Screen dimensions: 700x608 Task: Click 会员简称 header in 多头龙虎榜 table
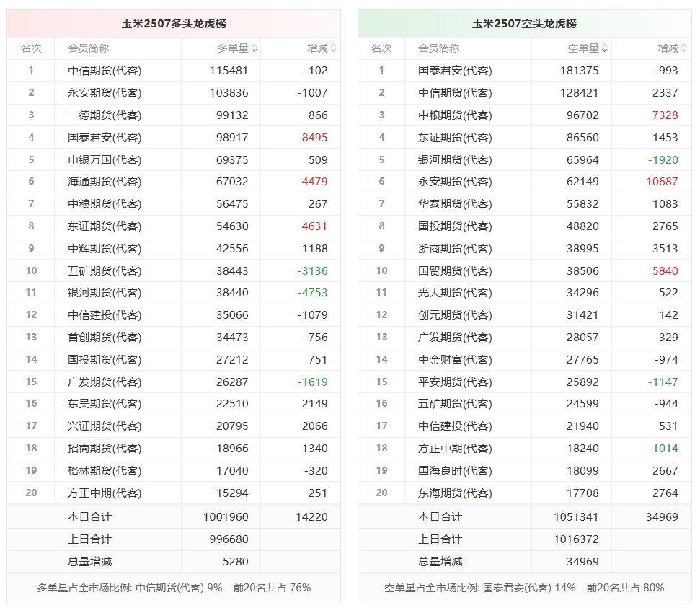coord(89,48)
